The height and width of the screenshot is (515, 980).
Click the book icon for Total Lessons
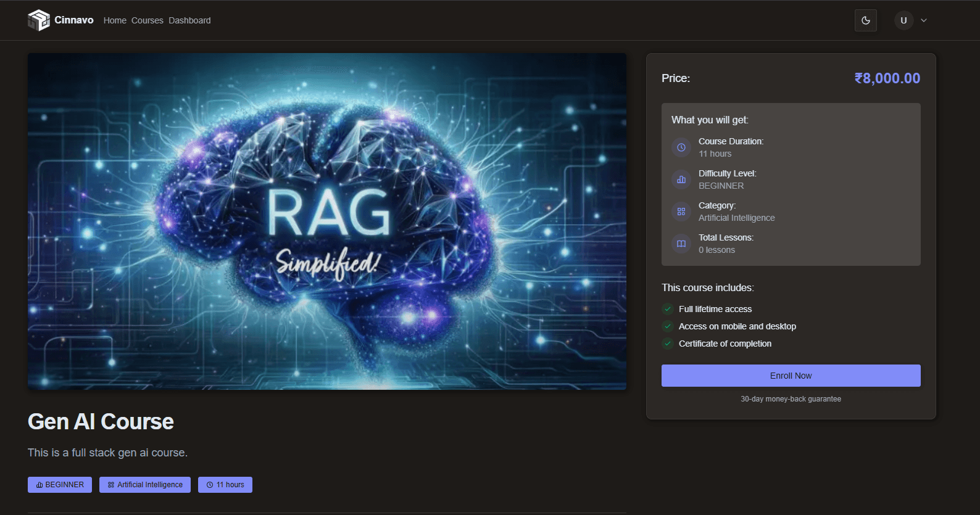coord(681,244)
